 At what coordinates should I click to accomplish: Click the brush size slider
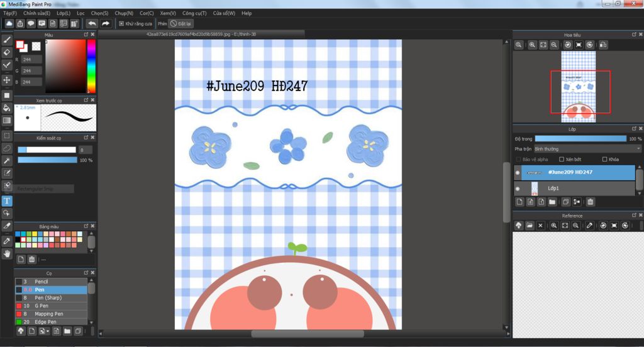tap(47, 150)
